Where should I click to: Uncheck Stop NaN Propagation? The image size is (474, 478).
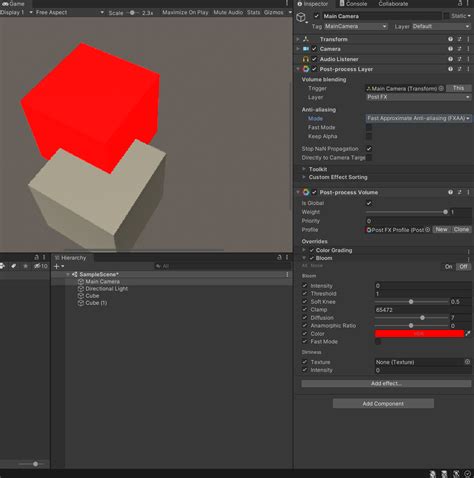coord(369,148)
